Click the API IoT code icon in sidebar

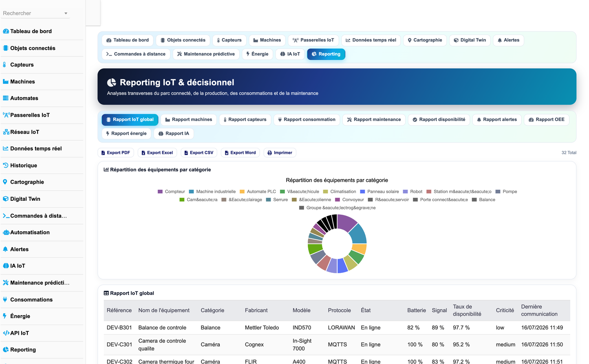6,333
